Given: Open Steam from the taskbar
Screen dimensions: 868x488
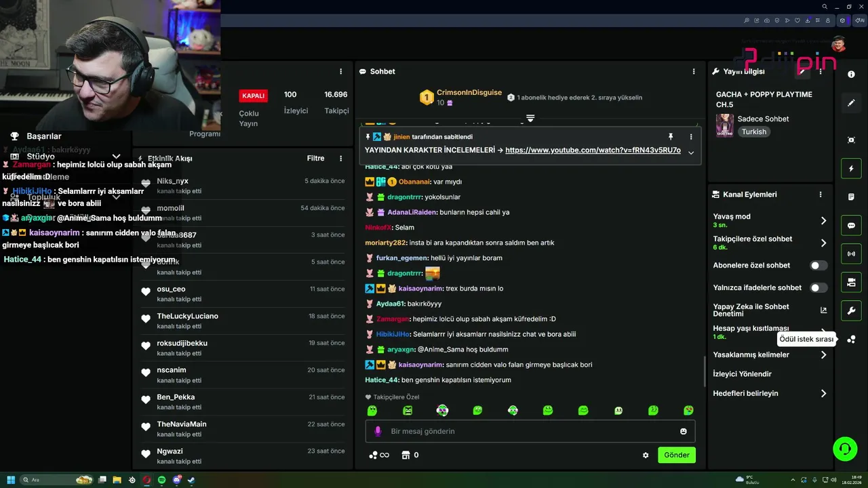Looking at the screenshot, I should [x=191, y=480].
